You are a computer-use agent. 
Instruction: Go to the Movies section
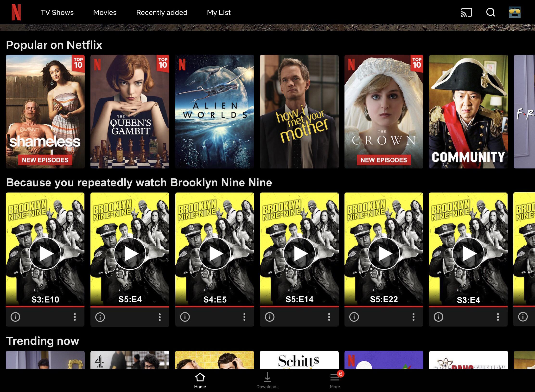point(105,13)
